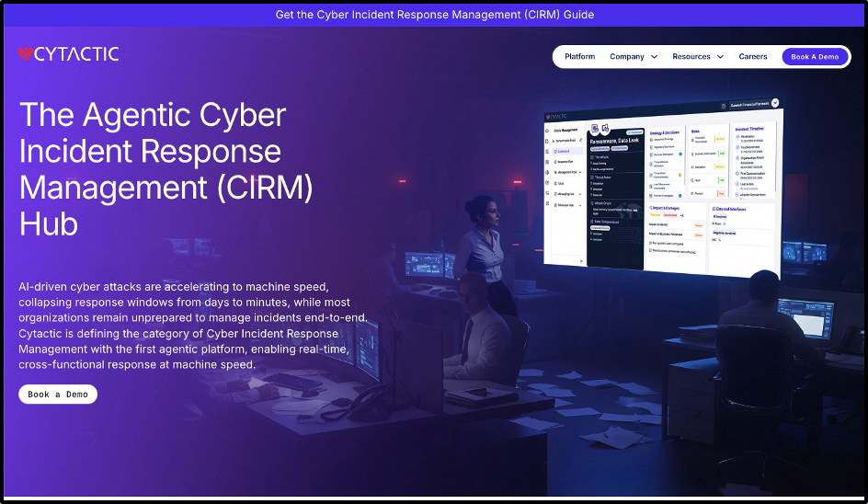Click Book A Demo in navigation bar
Image resolution: width=868 pixels, height=504 pixels.
(x=815, y=56)
